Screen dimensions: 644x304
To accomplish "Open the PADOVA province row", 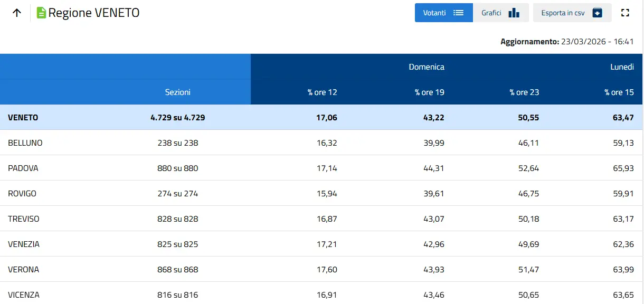I will coord(23,168).
